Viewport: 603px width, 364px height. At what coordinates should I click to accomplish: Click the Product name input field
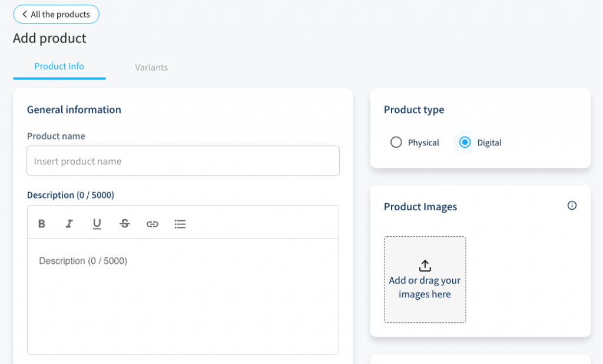[x=183, y=161]
